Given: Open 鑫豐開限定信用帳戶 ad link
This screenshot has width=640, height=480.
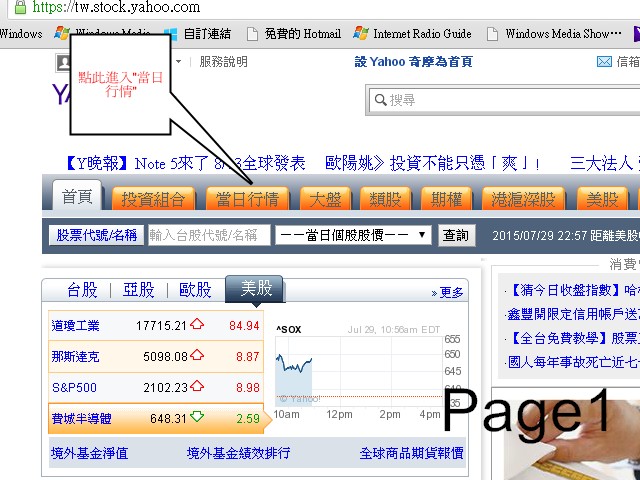Looking at the screenshot, I should click(573, 314).
